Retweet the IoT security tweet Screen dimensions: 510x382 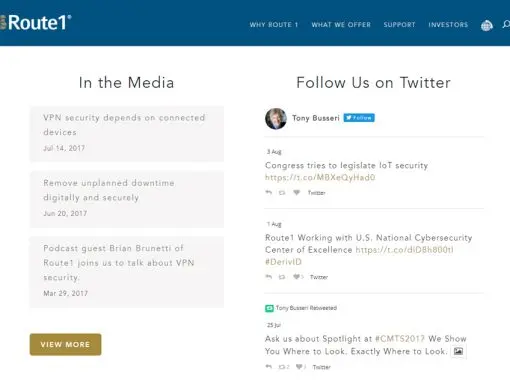pyautogui.click(x=282, y=193)
